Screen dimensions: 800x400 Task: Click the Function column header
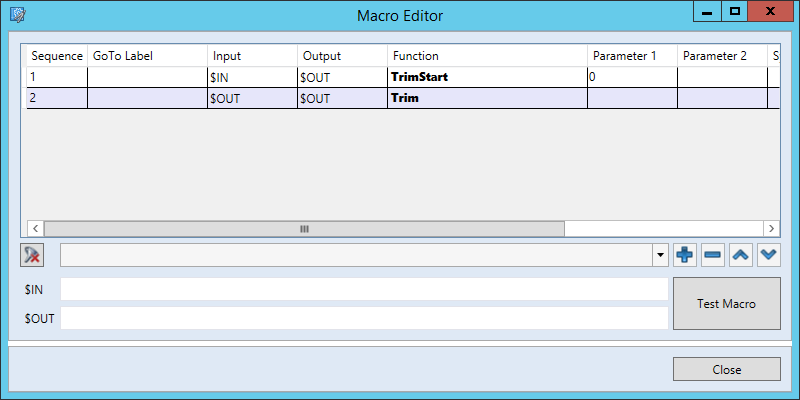tap(487, 56)
